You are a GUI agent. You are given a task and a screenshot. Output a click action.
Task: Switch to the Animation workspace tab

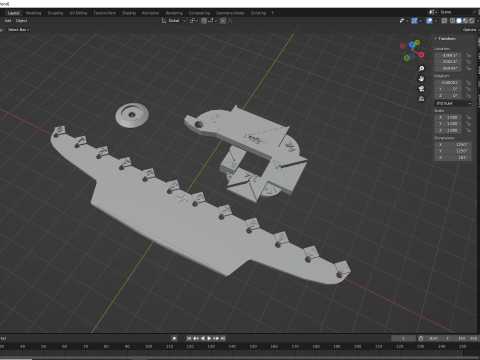pyautogui.click(x=150, y=13)
